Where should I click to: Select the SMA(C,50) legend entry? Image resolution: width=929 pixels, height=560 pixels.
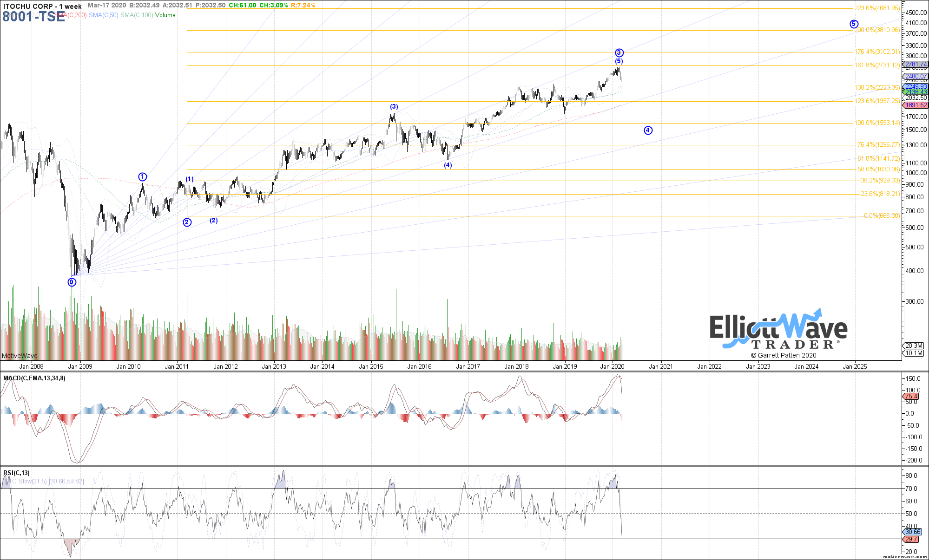pos(103,15)
